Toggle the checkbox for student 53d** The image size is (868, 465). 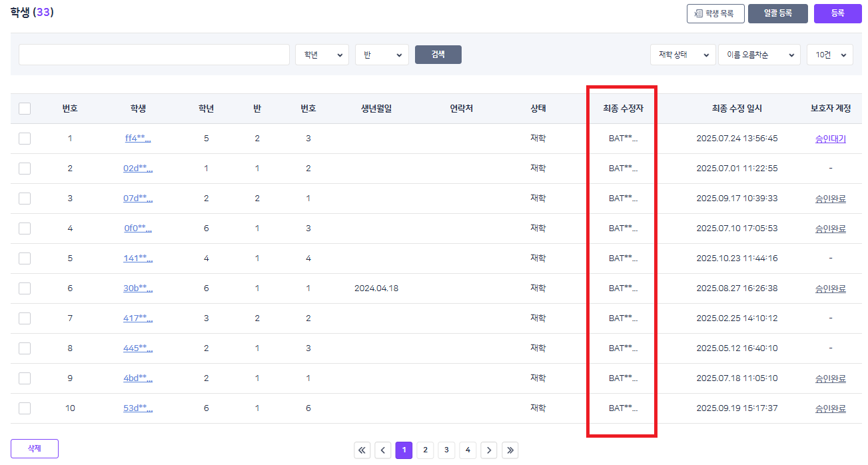25,408
